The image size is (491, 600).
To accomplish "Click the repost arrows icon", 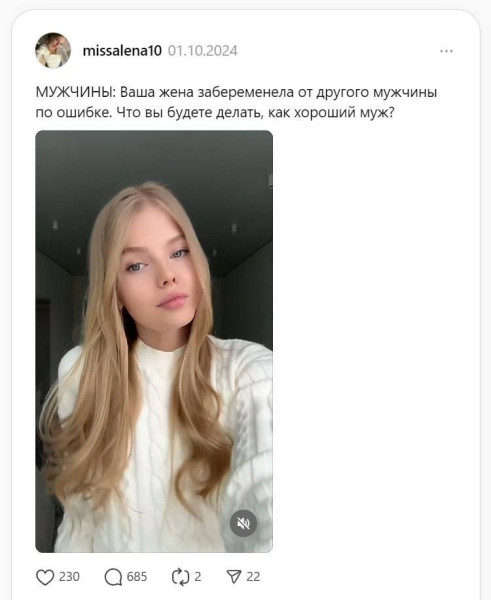I will 181,577.
